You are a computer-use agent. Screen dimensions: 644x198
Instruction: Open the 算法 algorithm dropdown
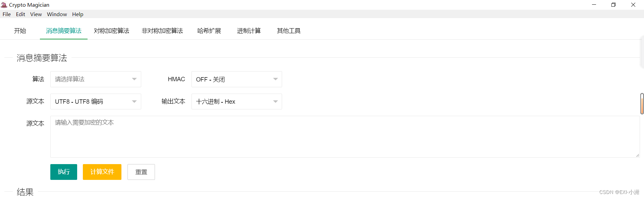(96, 79)
